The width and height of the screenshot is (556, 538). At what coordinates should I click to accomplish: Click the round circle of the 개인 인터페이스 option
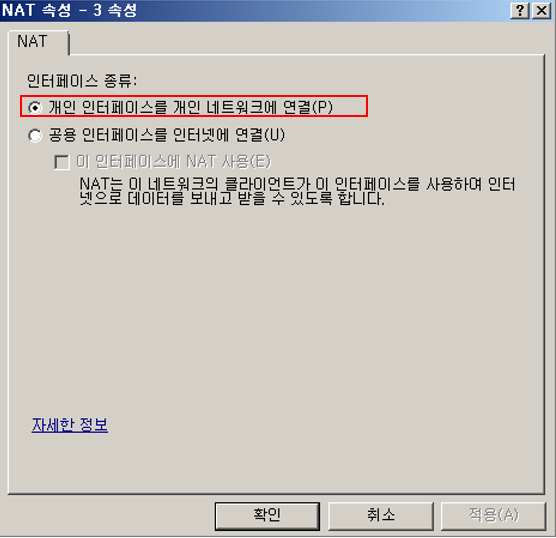pyautogui.click(x=35, y=107)
